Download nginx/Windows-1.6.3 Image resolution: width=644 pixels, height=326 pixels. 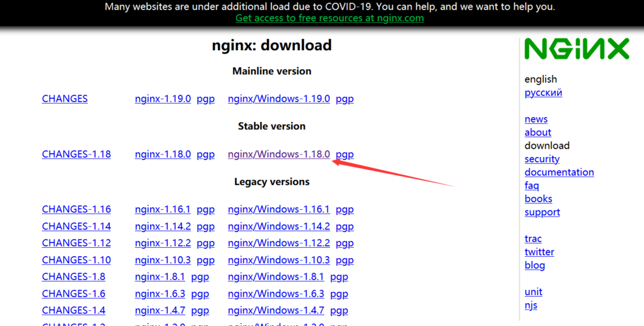(276, 294)
